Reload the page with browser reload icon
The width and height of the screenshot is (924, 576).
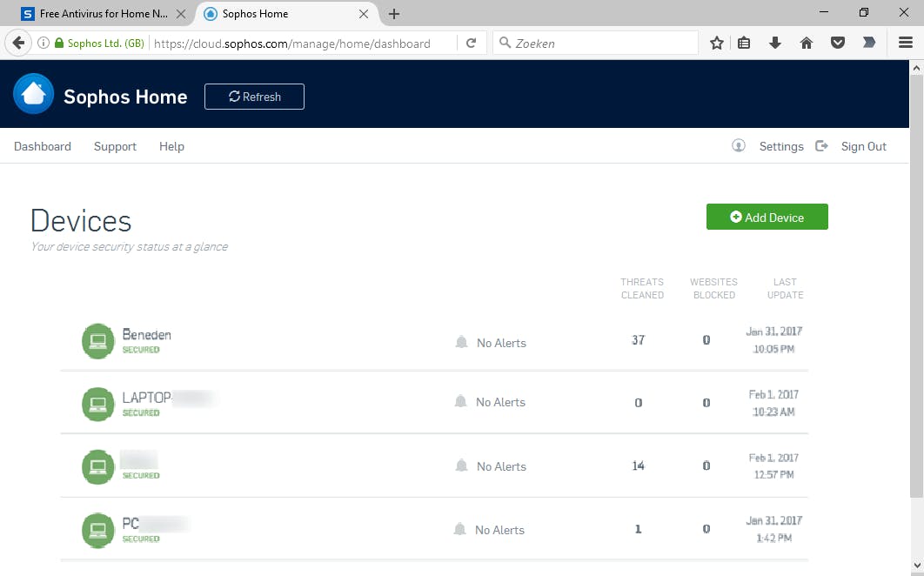coord(471,43)
